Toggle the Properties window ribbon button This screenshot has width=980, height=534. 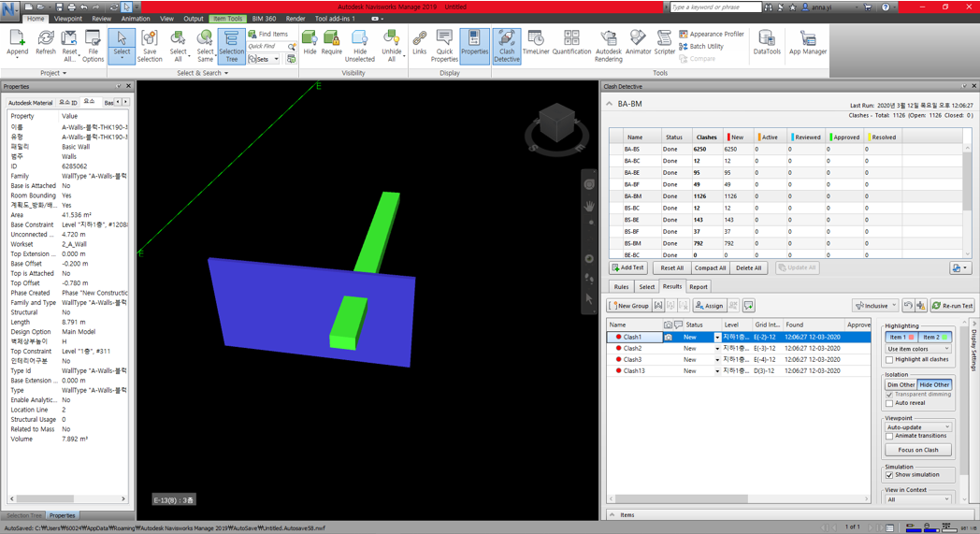click(474, 44)
